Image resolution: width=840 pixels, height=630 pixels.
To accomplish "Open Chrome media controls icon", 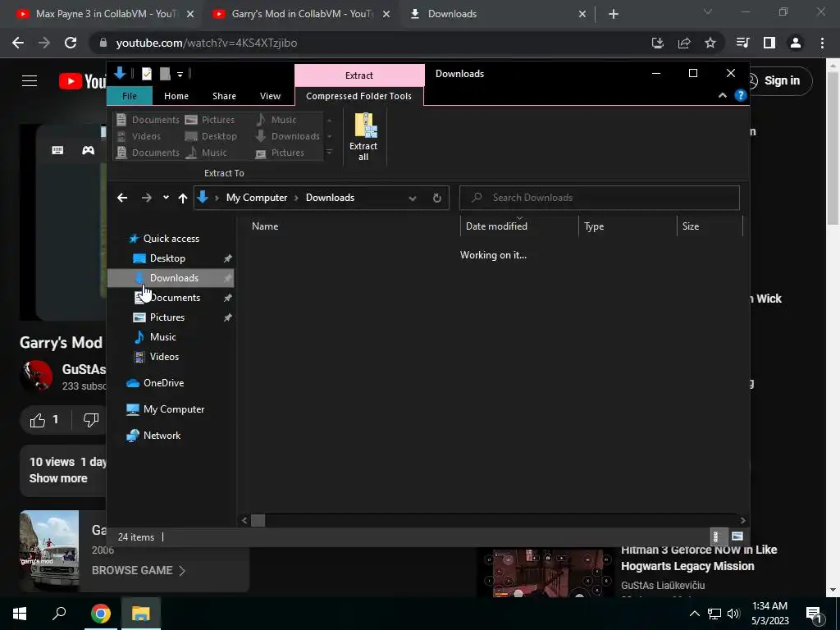I will [x=742, y=43].
